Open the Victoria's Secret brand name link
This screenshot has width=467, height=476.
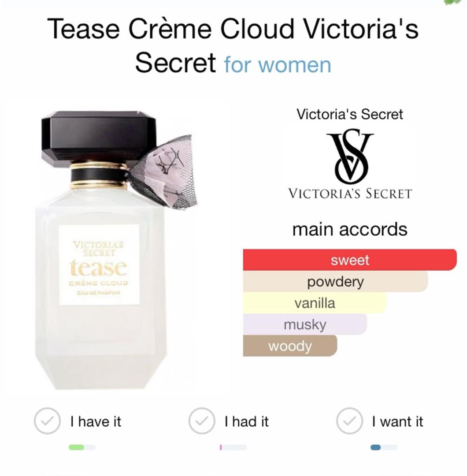tap(349, 114)
